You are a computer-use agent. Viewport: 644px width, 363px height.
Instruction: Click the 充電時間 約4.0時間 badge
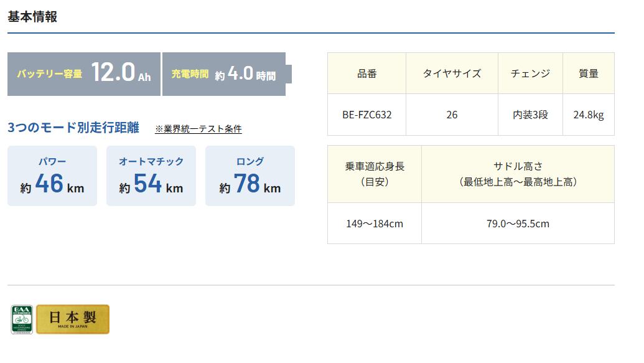point(224,74)
